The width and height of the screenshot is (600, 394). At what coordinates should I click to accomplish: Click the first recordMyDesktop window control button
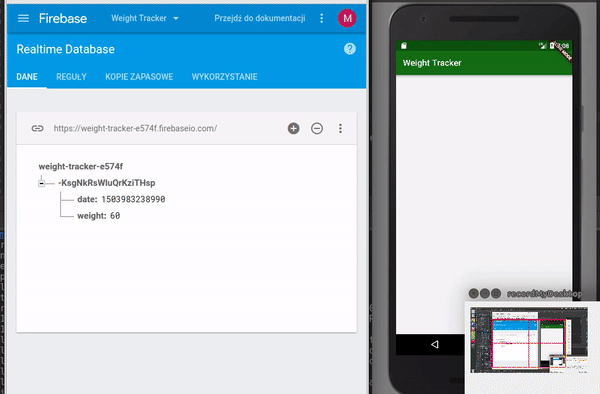click(474, 293)
